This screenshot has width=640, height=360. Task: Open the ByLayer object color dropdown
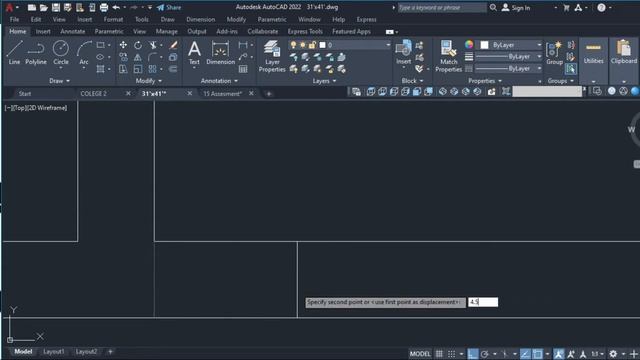(x=510, y=45)
